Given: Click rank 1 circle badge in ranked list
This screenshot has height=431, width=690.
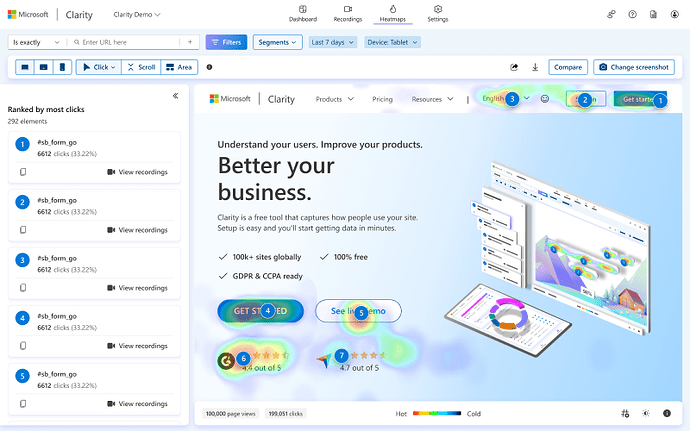Looking at the screenshot, I should 22,144.
